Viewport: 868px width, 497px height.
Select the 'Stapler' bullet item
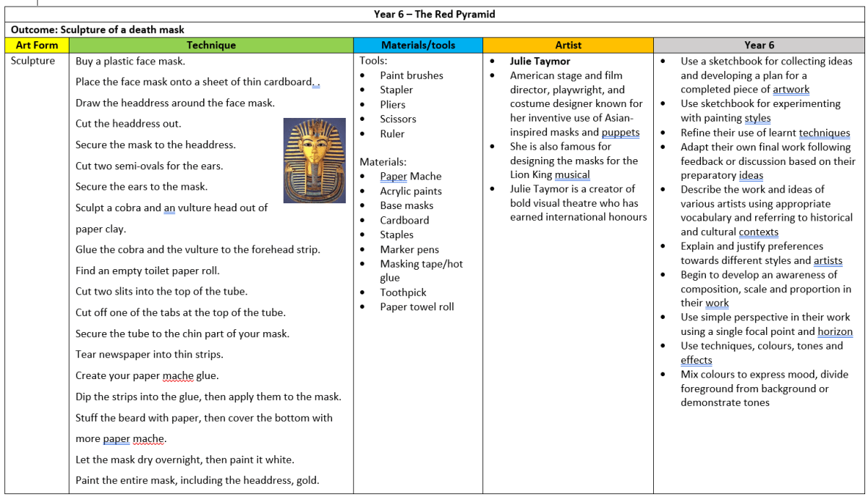tap(396, 90)
